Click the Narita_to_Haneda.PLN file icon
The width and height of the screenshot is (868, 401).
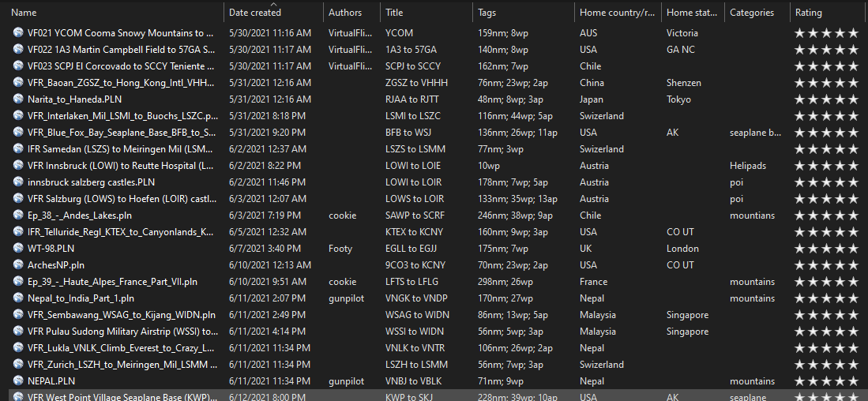pos(18,99)
